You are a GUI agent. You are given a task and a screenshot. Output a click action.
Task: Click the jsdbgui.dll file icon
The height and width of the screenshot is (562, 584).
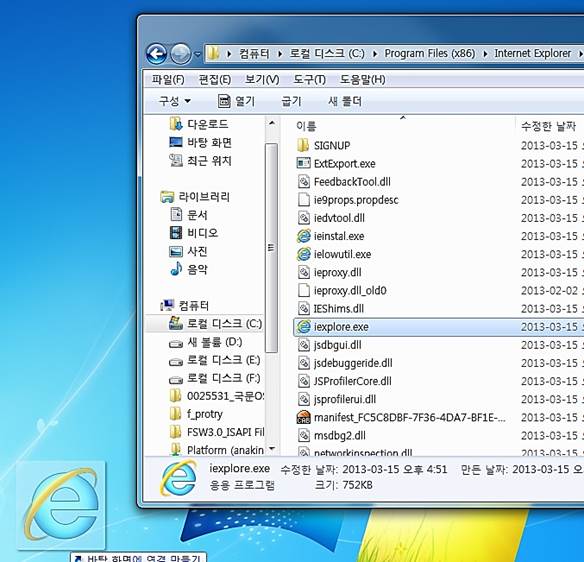304,345
